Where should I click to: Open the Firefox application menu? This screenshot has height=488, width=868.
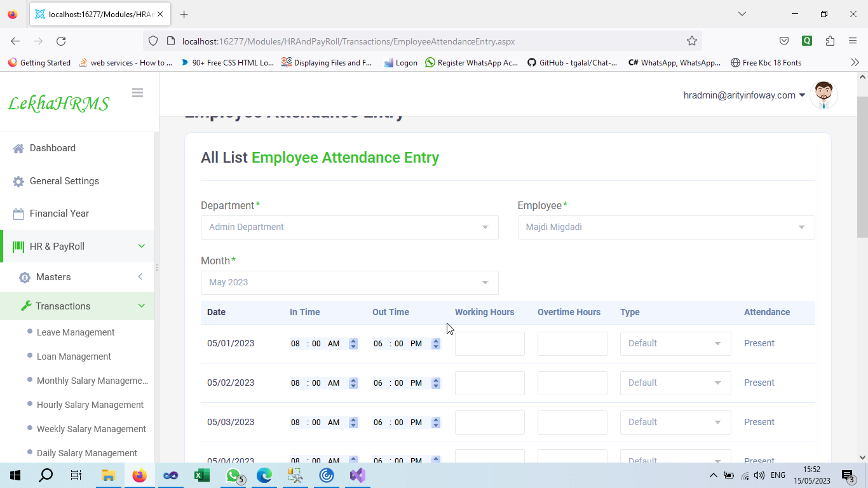tap(853, 41)
